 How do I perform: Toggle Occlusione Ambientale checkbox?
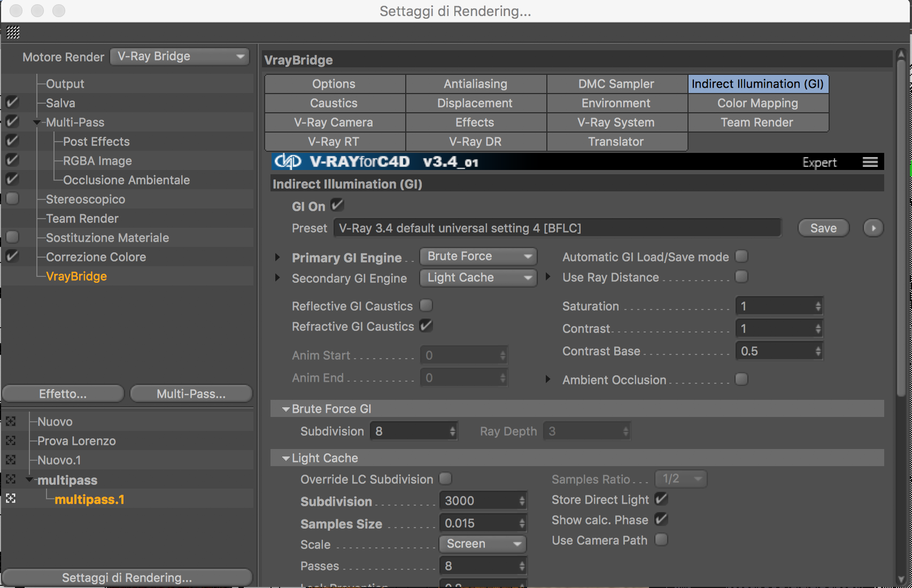coord(12,179)
